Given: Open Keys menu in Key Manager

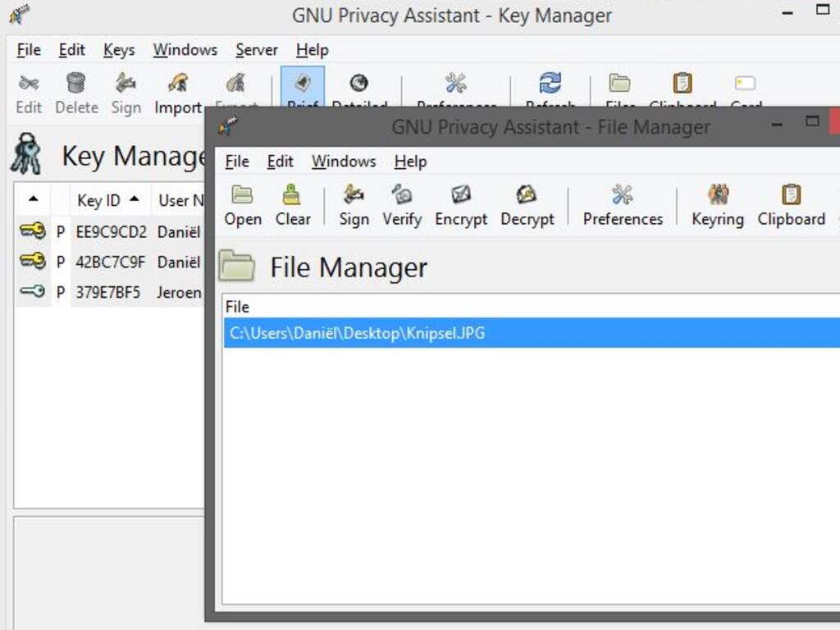Looking at the screenshot, I should 119,50.
